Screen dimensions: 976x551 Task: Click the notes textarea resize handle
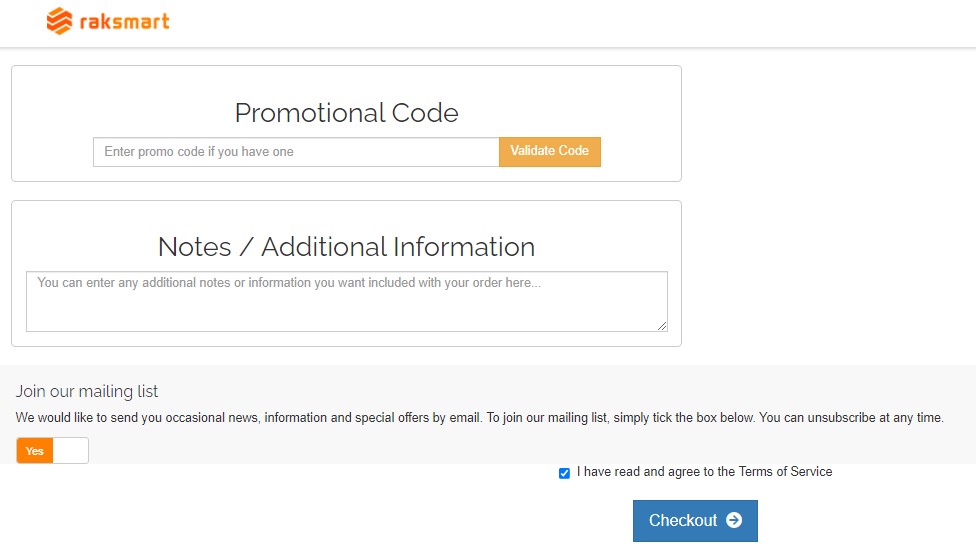point(662,325)
